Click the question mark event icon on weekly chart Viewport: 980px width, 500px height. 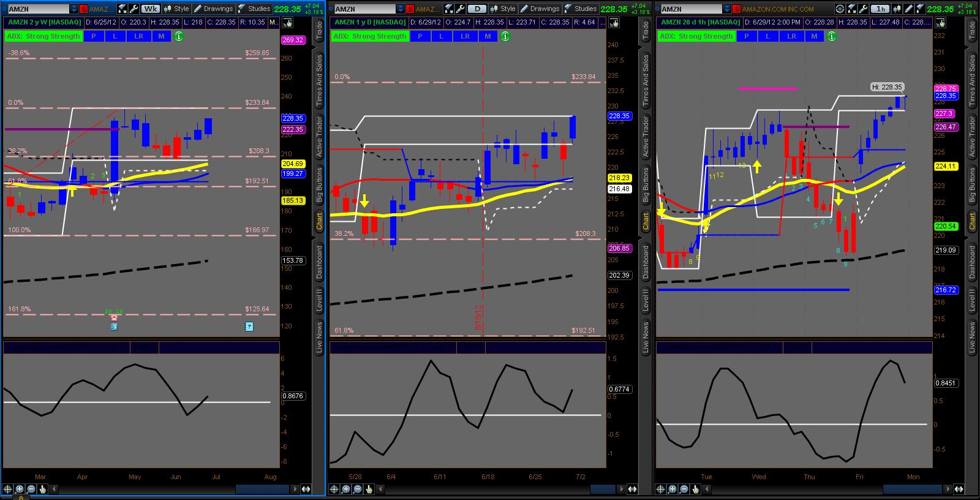point(249,327)
